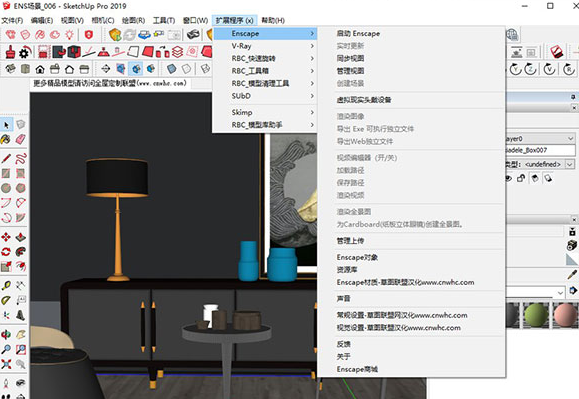579x399 pixels.
Task: Open the RBC_模型库助手 submenu
Action: (x=265, y=125)
